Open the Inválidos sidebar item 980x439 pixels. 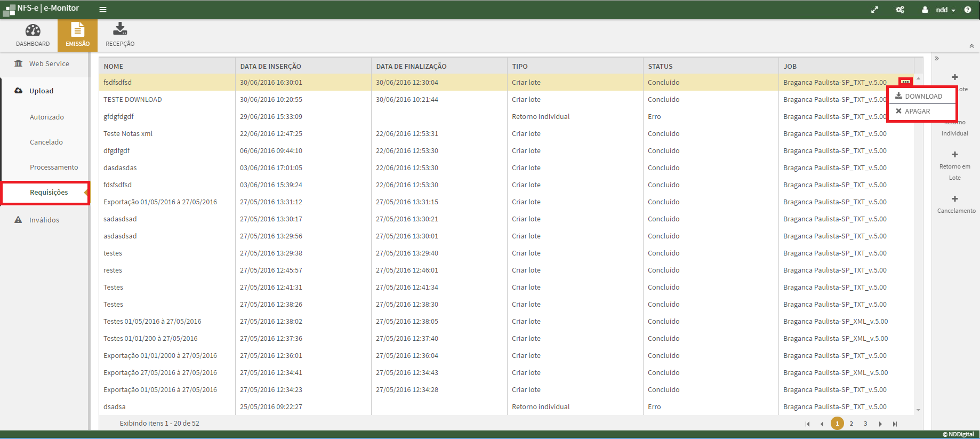pos(44,220)
